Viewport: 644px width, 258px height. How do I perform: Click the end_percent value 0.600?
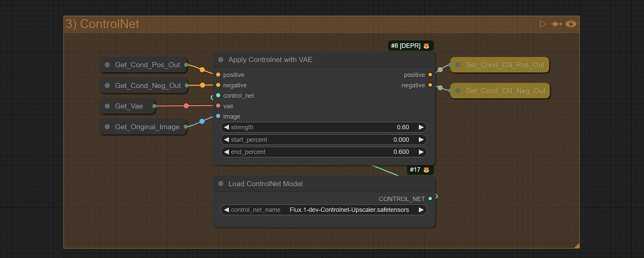401,152
